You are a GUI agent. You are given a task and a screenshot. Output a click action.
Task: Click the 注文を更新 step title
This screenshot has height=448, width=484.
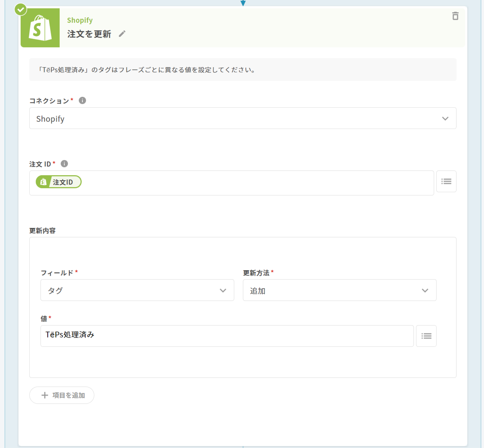(89, 34)
